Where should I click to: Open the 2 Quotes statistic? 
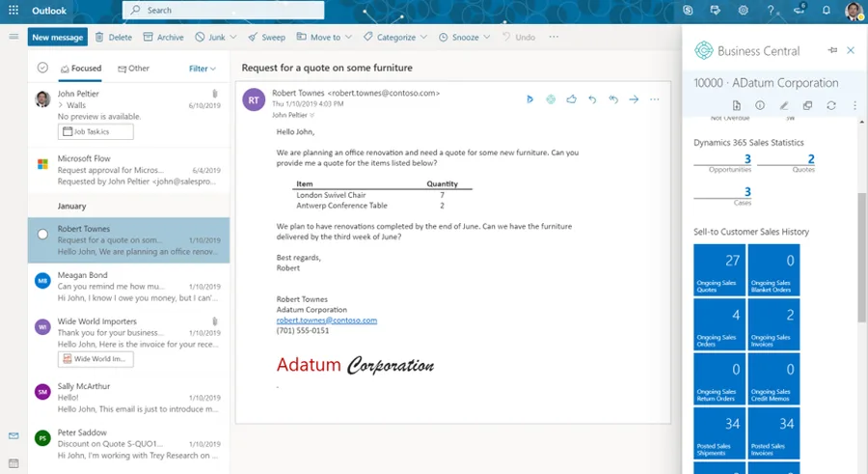(x=786, y=163)
